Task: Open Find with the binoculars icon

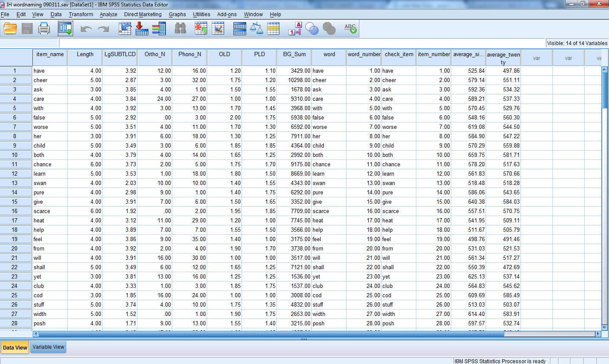Action: click(180, 29)
